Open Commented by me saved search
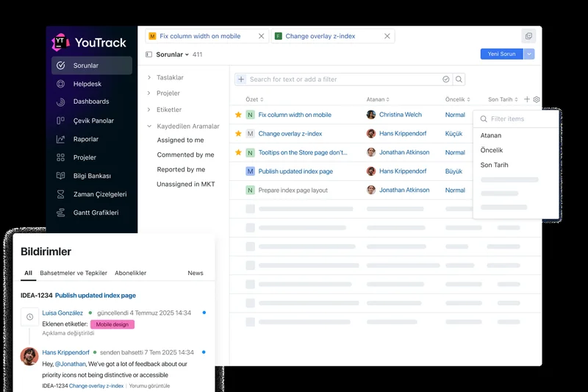Screen dimensions: 588x392 [186, 154]
